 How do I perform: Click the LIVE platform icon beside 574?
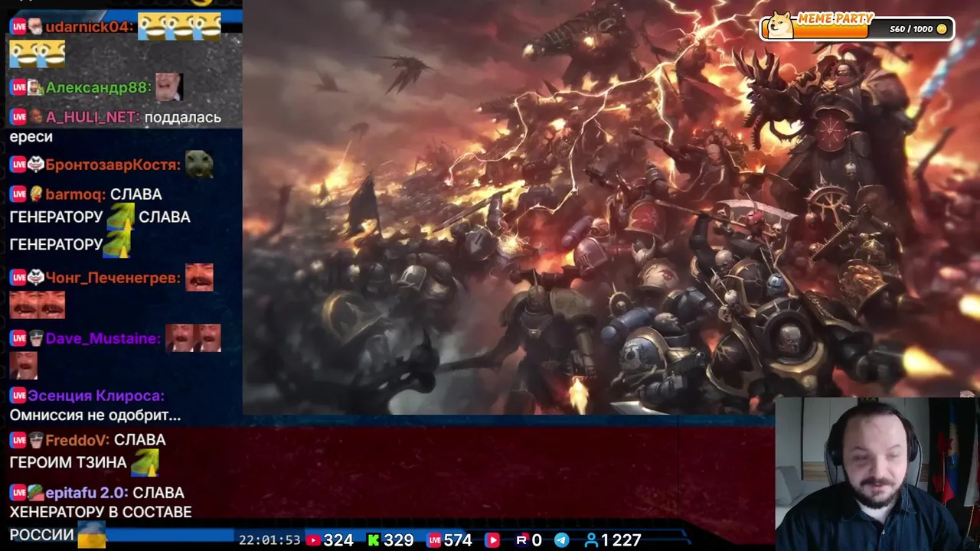(x=434, y=540)
